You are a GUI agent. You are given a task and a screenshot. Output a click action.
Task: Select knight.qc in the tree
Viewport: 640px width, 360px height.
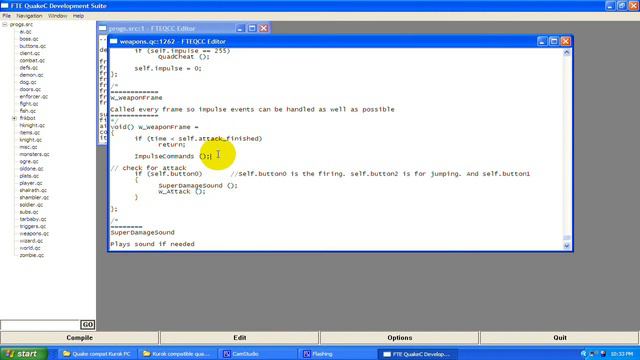pos(31,140)
